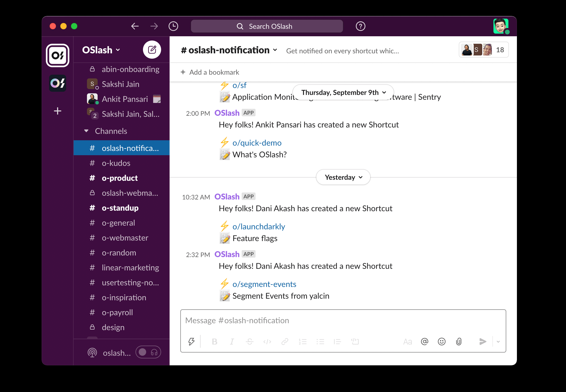Insert a blockquote
This screenshot has width=566, height=392.
pos(337,342)
